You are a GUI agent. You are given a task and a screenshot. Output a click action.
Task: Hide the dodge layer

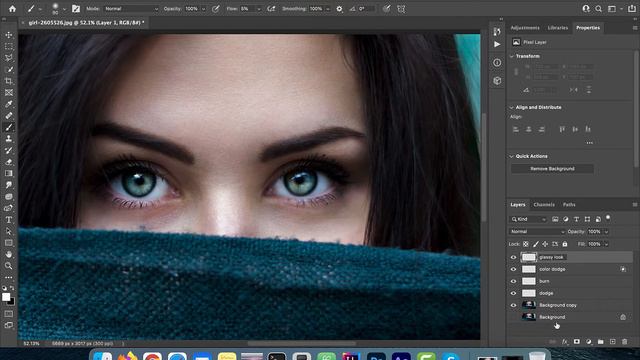(x=513, y=293)
